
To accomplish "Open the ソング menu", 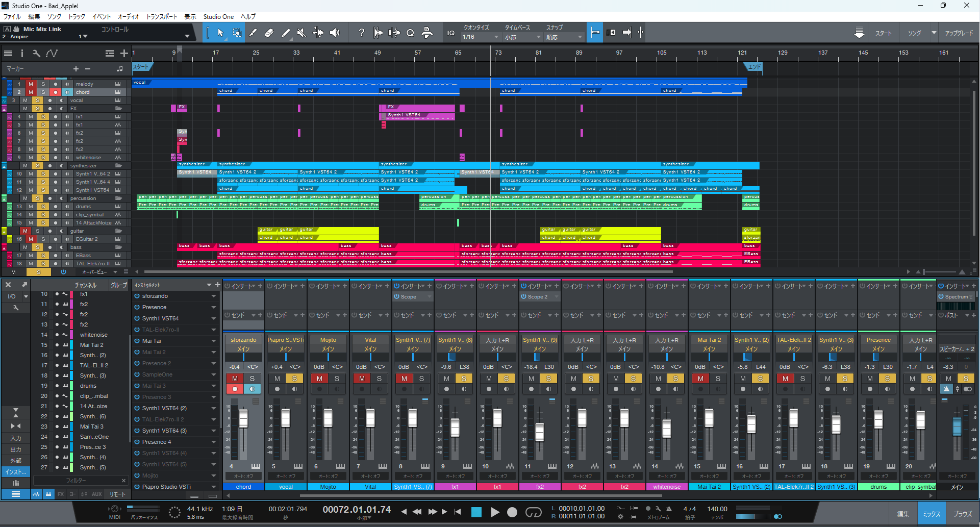I will click(54, 16).
